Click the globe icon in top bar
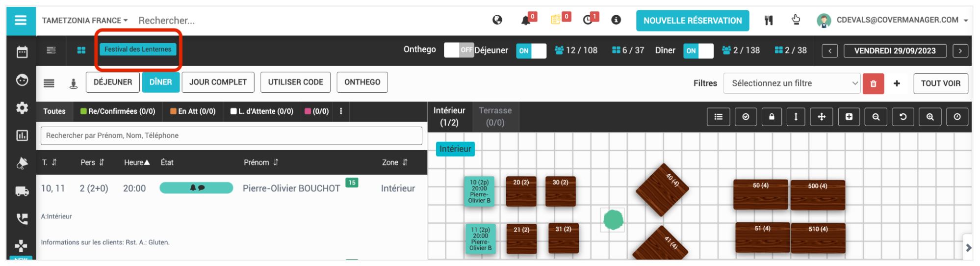 497,20
